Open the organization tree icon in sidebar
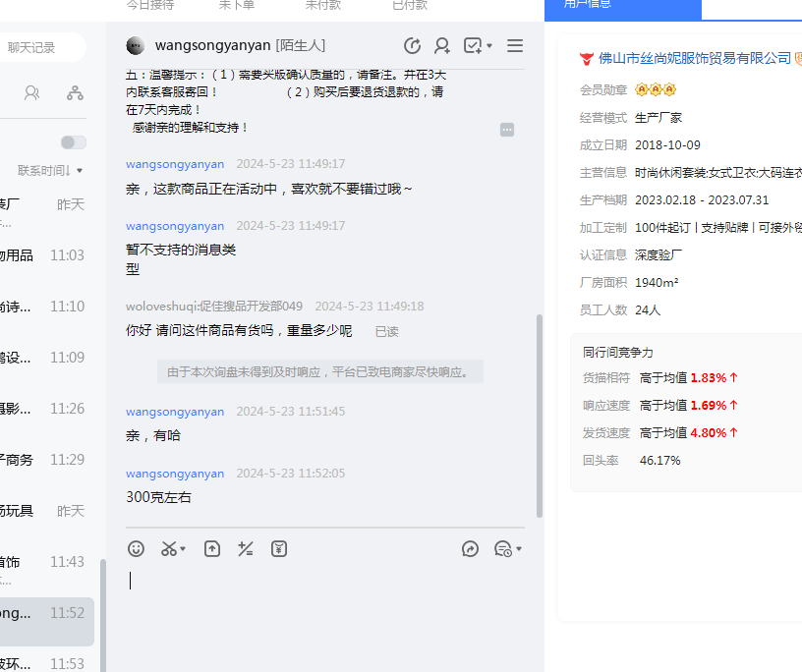 (x=75, y=93)
